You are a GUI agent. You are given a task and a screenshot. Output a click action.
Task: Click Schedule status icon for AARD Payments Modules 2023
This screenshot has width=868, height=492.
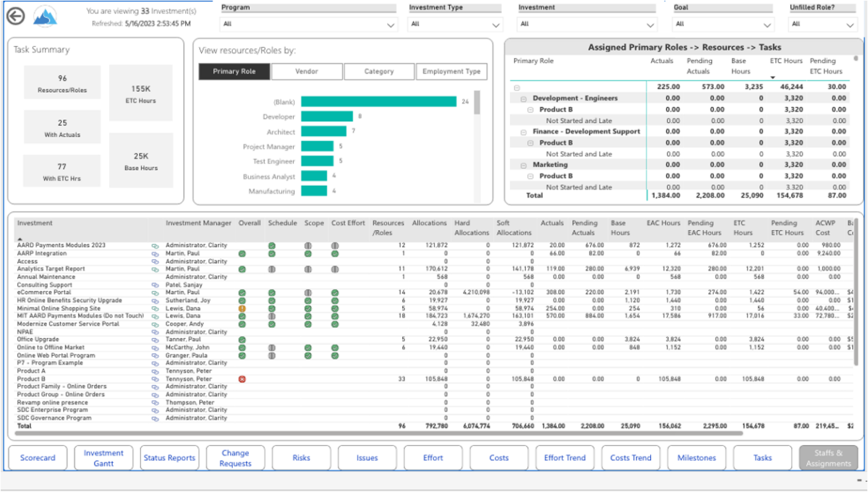click(272, 246)
